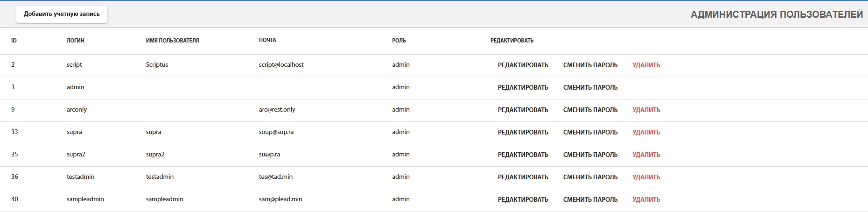Edit the script user via РЕДАКТИРОВАТЬ

coord(523,65)
